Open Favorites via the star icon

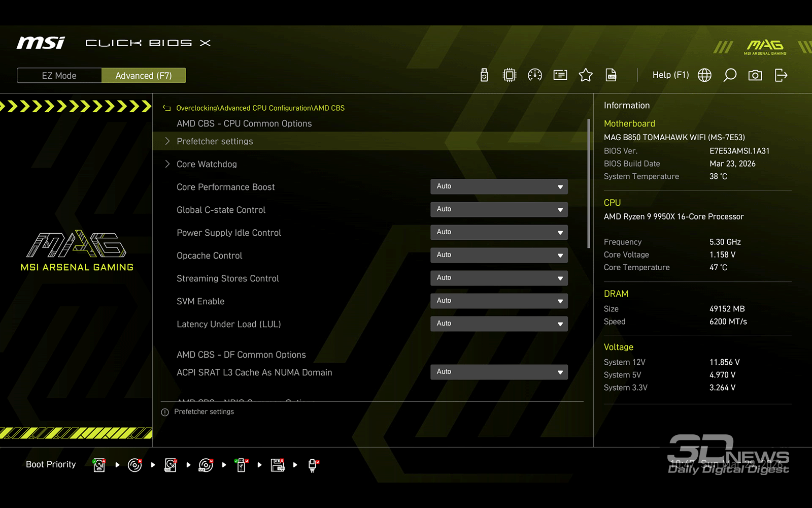[586, 75]
